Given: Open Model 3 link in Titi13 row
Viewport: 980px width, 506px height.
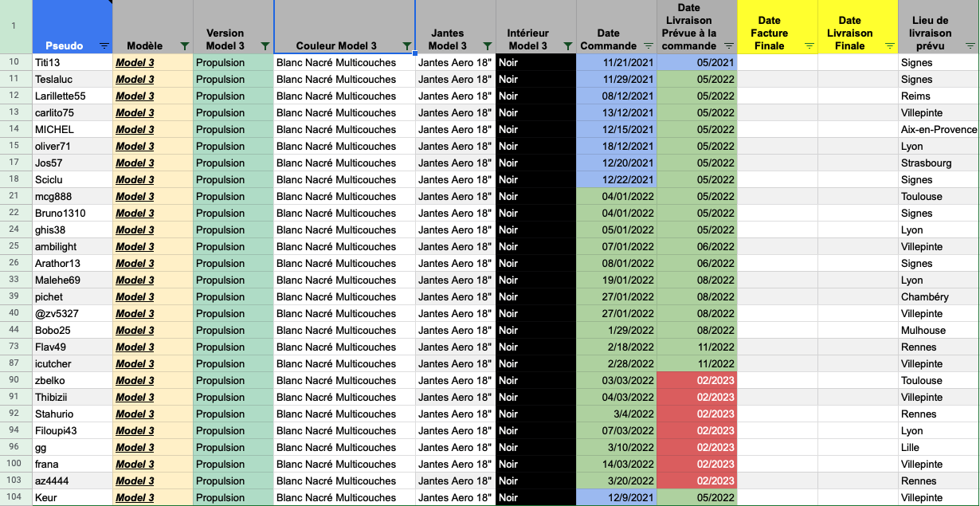Looking at the screenshot, I should 135,62.
